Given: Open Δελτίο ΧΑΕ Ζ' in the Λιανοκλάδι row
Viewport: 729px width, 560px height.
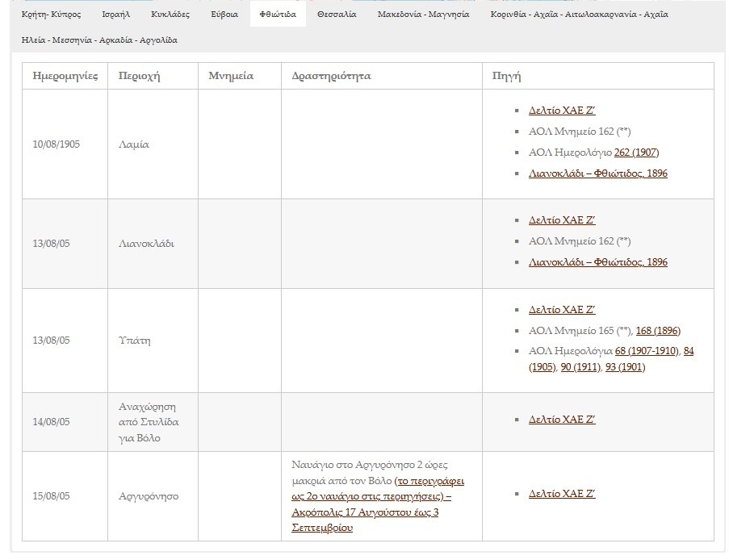Looking at the screenshot, I should (x=562, y=220).
